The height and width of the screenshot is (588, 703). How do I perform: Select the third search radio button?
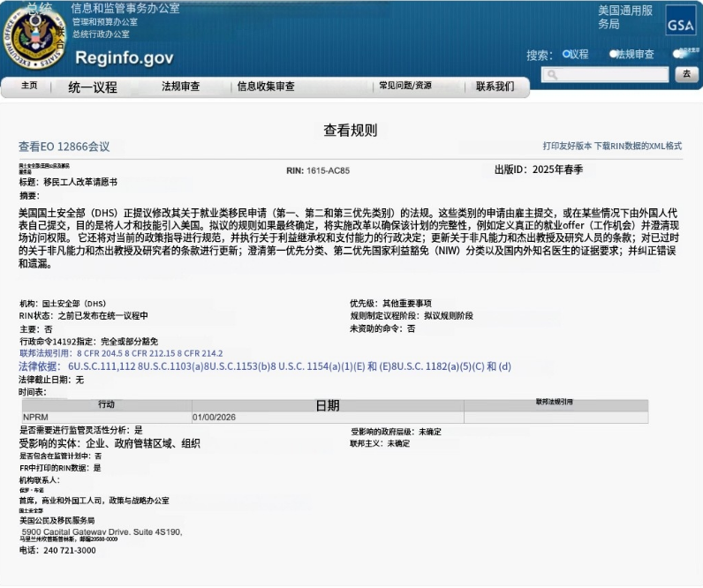click(x=677, y=54)
